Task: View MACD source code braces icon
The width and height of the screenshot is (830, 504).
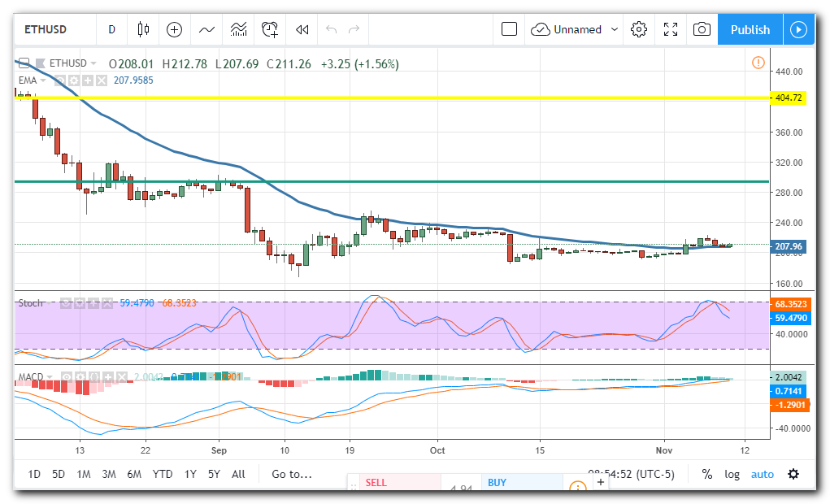Action: pos(94,377)
